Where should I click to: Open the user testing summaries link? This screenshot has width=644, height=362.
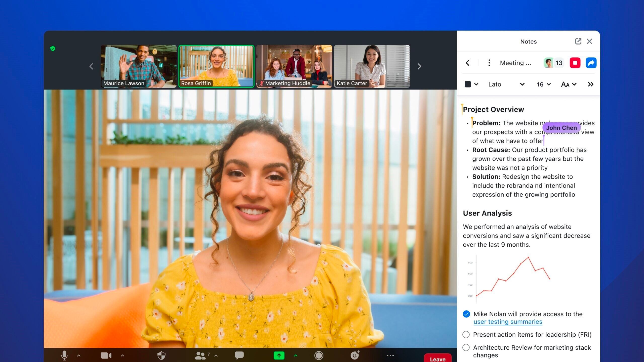click(508, 322)
